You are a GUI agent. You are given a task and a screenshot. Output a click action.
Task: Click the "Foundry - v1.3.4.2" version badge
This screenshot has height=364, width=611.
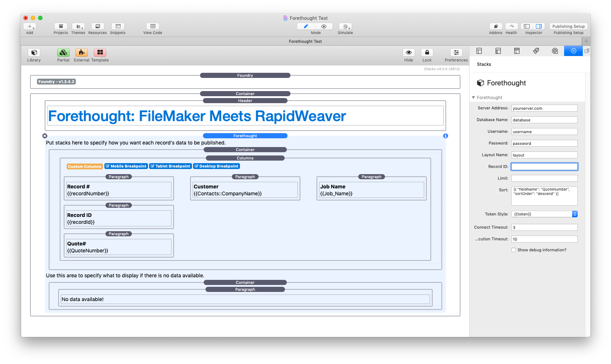pos(56,82)
